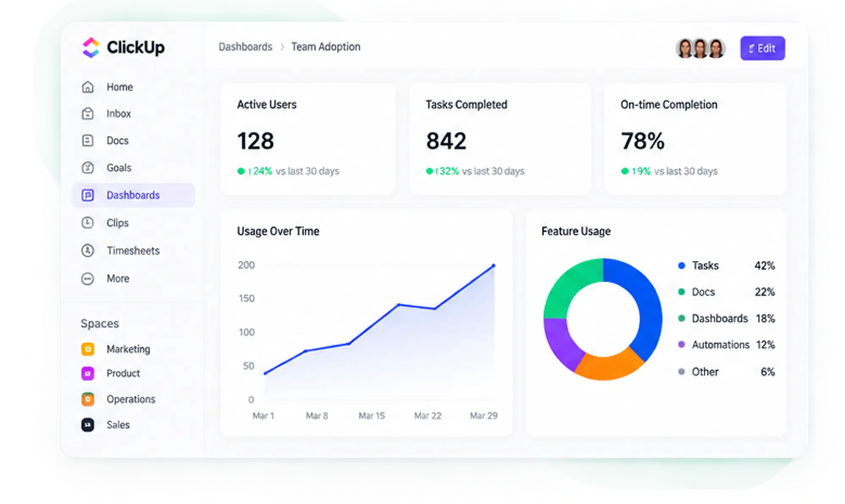Open the Inbox icon in sidebar

tap(88, 113)
